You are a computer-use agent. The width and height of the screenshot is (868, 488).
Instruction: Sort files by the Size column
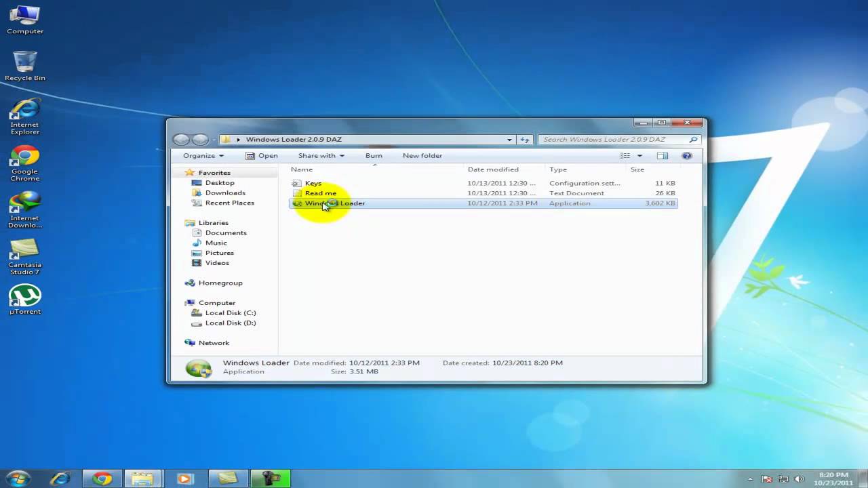click(x=653, y=169)
